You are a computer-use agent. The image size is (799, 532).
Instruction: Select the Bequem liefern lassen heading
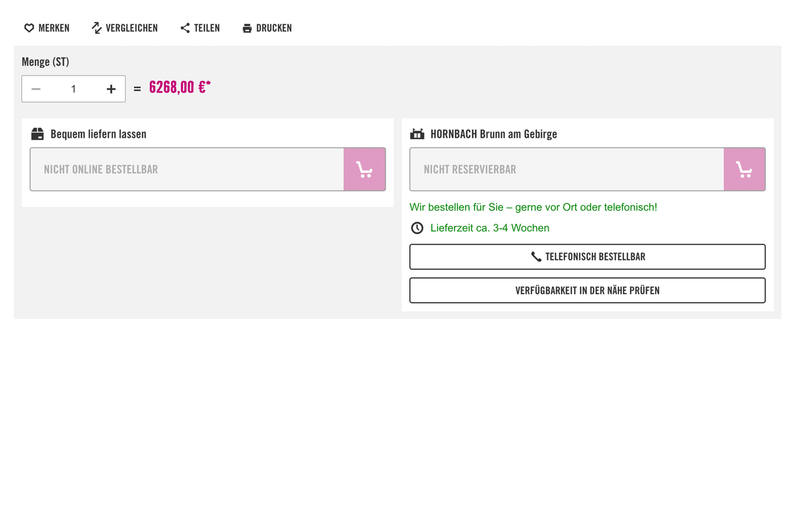98,134
